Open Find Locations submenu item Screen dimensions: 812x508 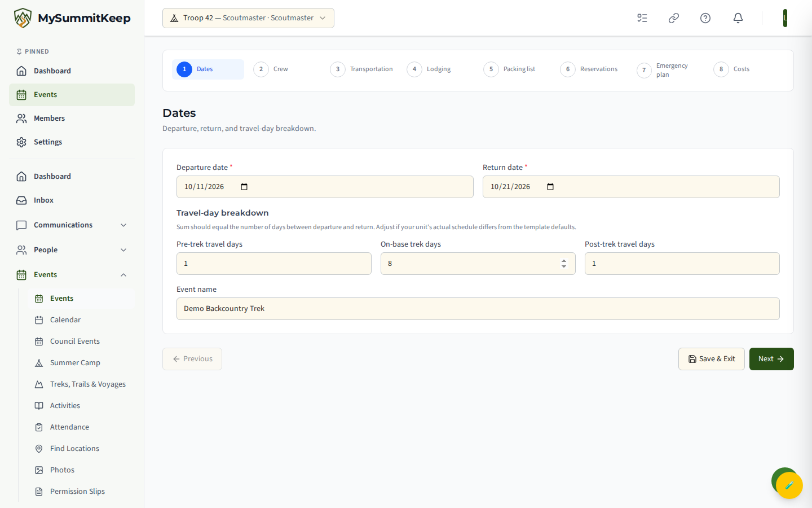tap(81, 449)
